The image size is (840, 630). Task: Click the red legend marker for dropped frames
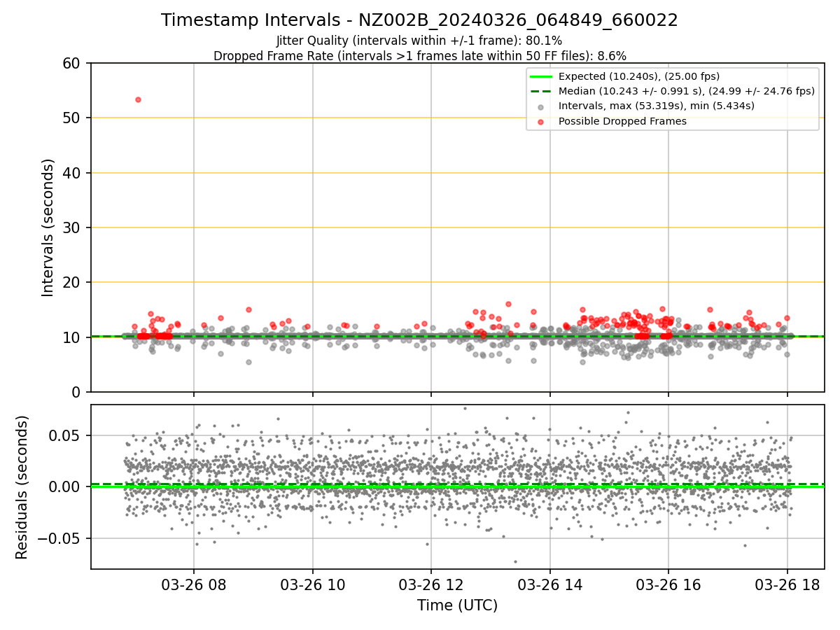pyautogui.click(x=541, y=121)
